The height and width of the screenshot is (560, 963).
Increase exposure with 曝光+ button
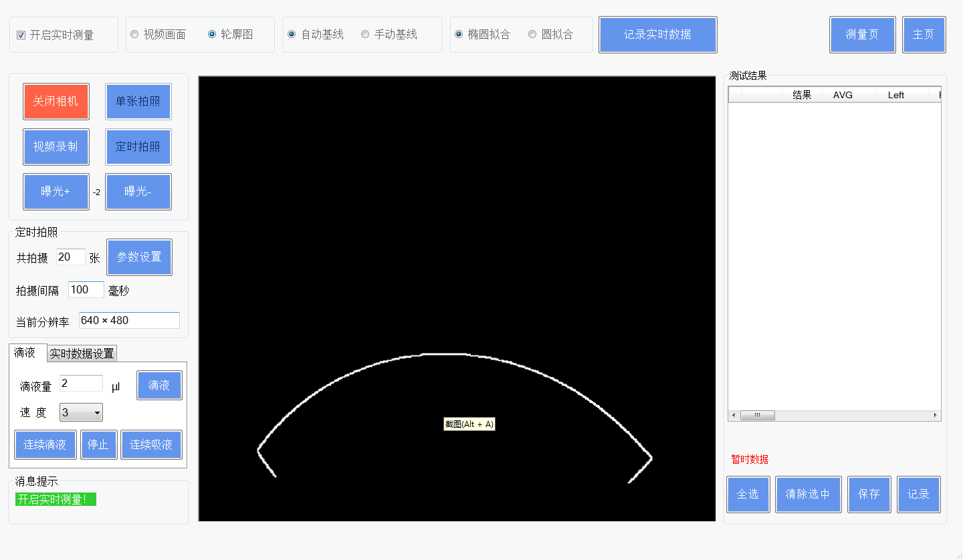point(56,192)
